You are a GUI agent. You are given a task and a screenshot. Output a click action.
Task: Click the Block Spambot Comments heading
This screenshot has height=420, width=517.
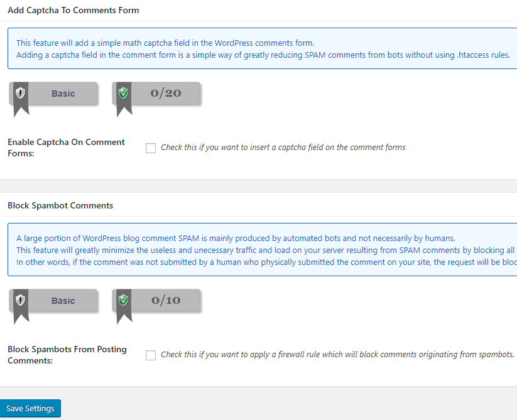coord(60,205)
